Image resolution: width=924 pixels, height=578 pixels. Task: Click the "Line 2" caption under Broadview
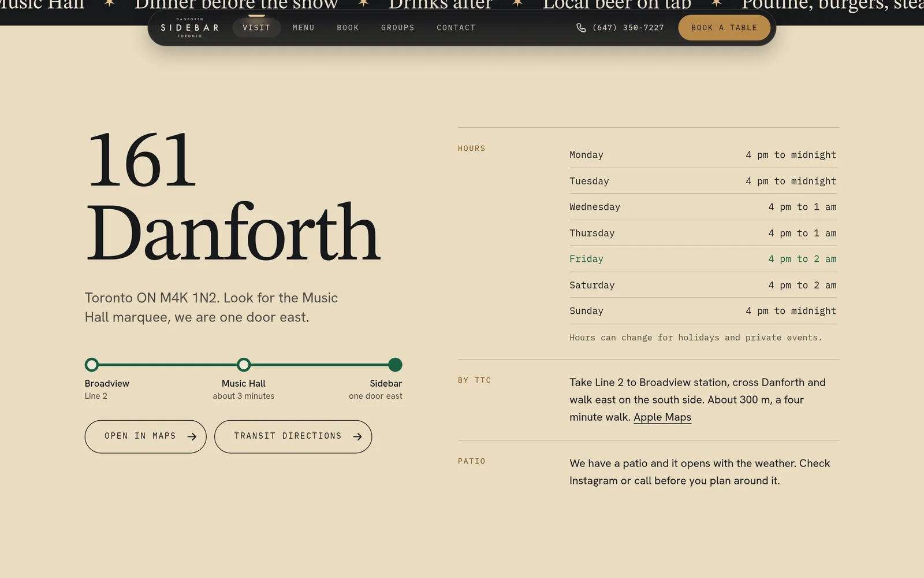point(96,396)
